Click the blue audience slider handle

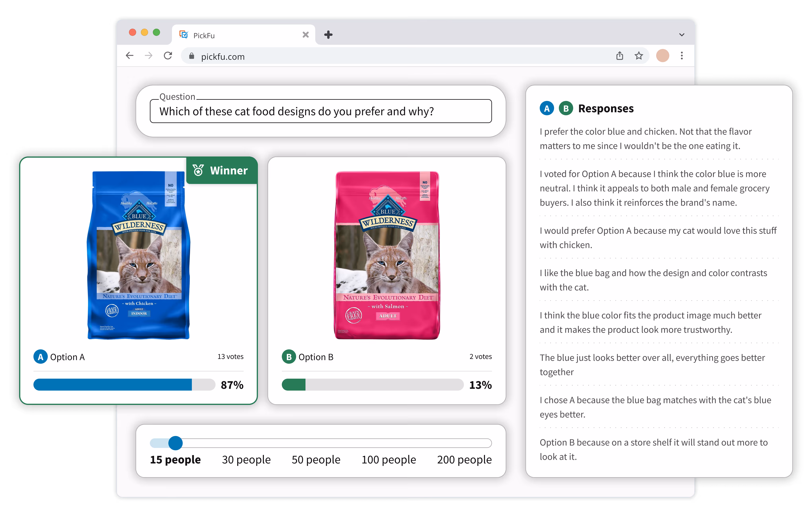click(x=175, y=443)
